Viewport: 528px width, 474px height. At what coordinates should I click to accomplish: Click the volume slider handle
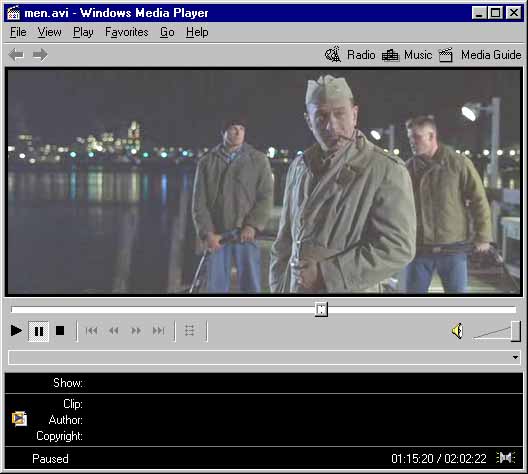[x=515, y=331]
